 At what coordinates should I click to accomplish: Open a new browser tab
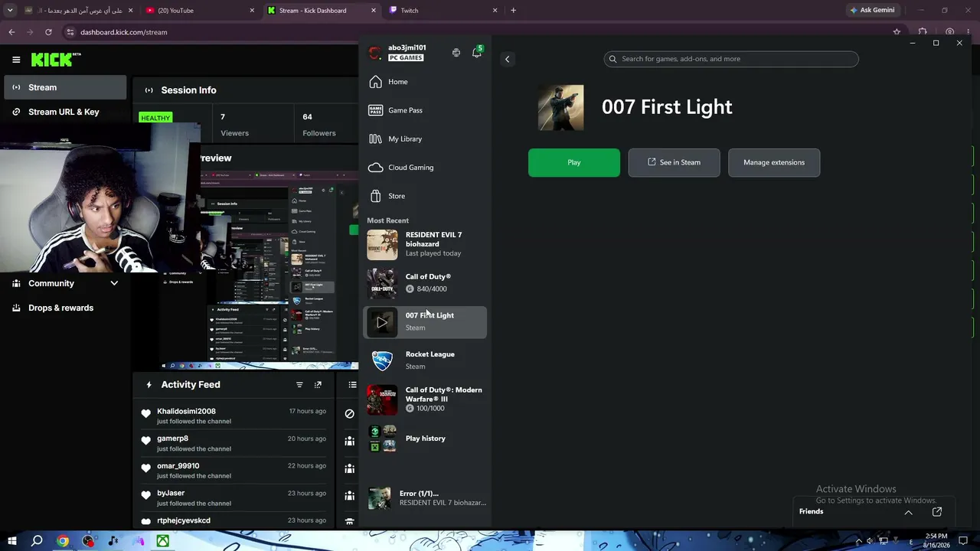click(x=514, y=11)
